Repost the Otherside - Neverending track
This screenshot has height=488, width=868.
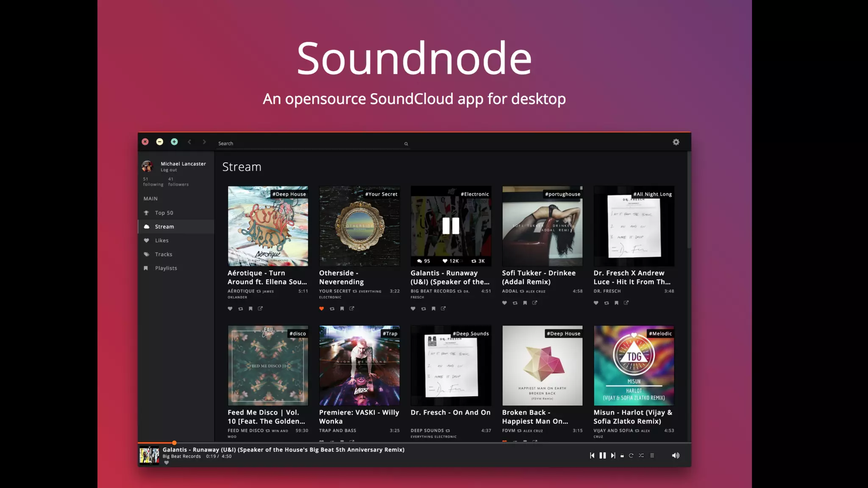(x=332, y=308)
